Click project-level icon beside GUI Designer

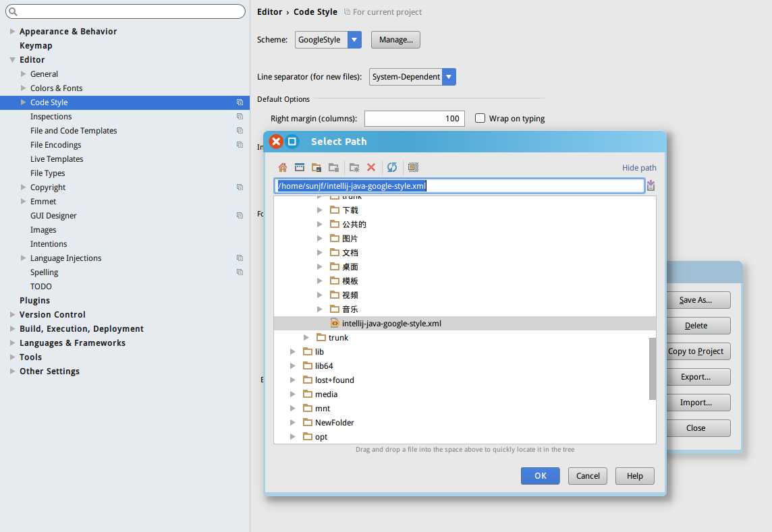240,216
